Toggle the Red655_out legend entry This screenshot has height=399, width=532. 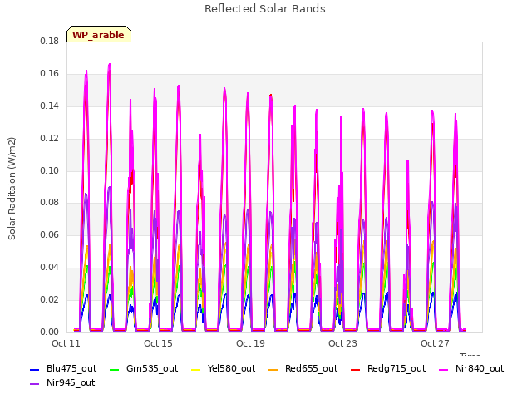coord(303,369)
